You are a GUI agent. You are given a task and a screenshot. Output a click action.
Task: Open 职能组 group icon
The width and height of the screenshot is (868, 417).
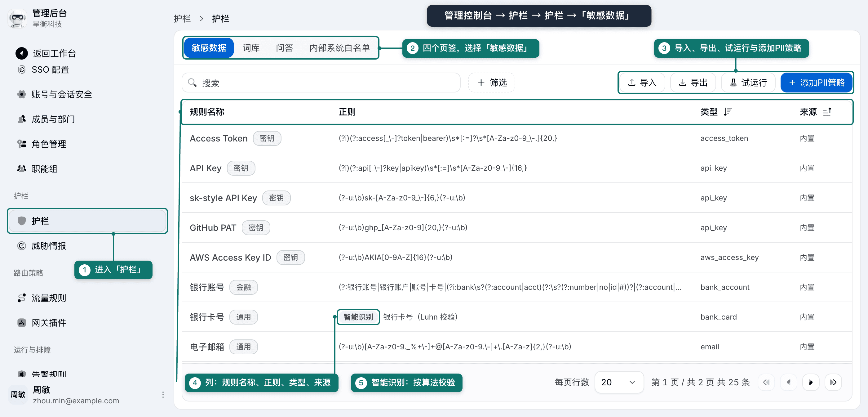pos(22,169)
